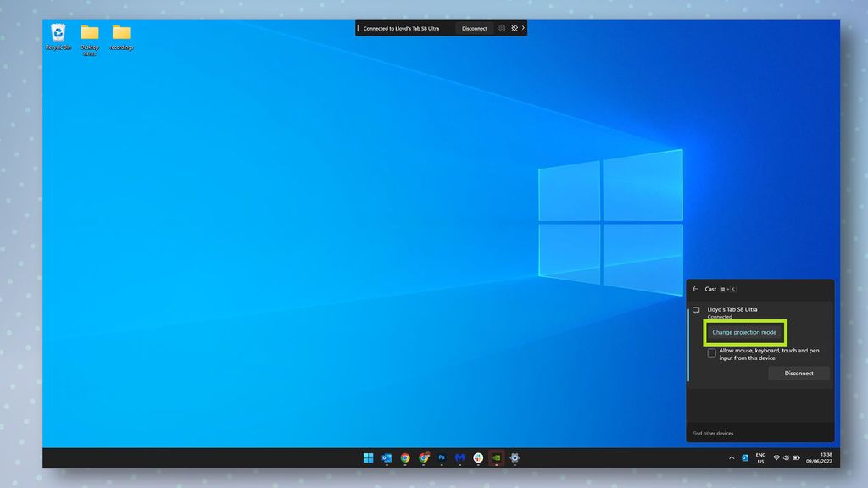868x488 pixels.
Task: Click Change projection mode
Action: pos(744,332)
